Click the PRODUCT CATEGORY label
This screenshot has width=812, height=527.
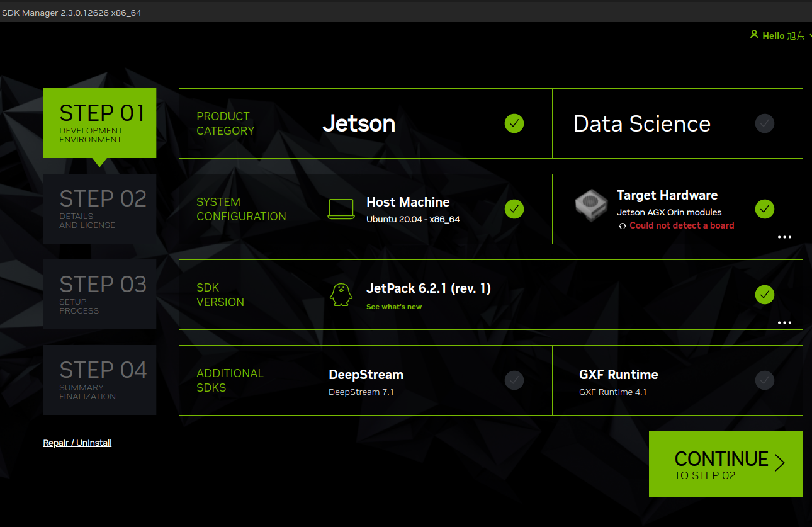pos(225,123)
